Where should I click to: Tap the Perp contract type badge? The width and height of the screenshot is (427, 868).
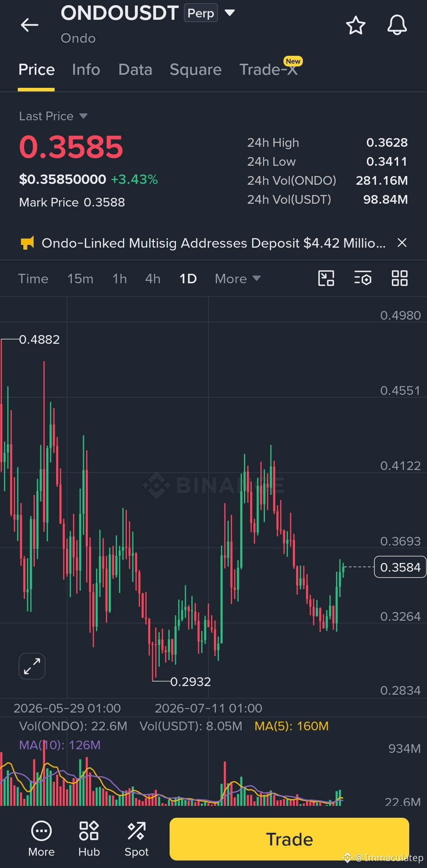tap(201, 13)
